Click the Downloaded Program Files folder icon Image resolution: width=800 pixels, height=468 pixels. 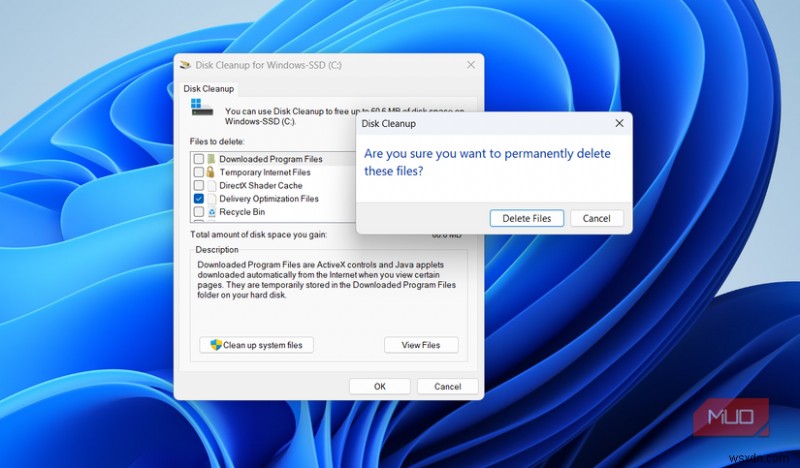coord(211,159)
